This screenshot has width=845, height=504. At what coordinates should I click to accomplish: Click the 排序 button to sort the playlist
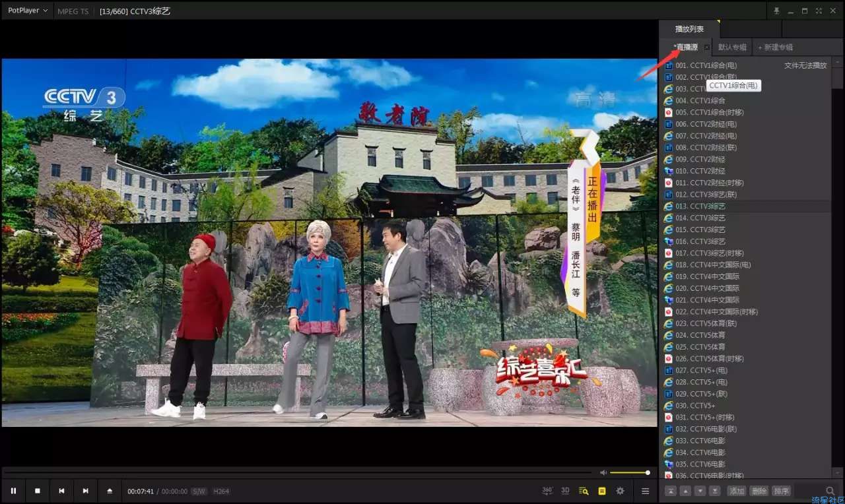point(782,491)
